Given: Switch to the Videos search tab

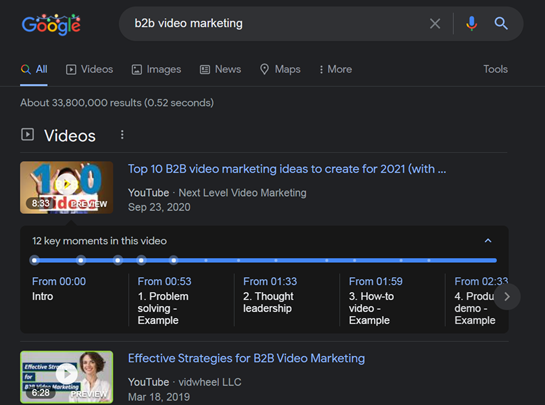Looking at the screenshot, I should point(89,69).
